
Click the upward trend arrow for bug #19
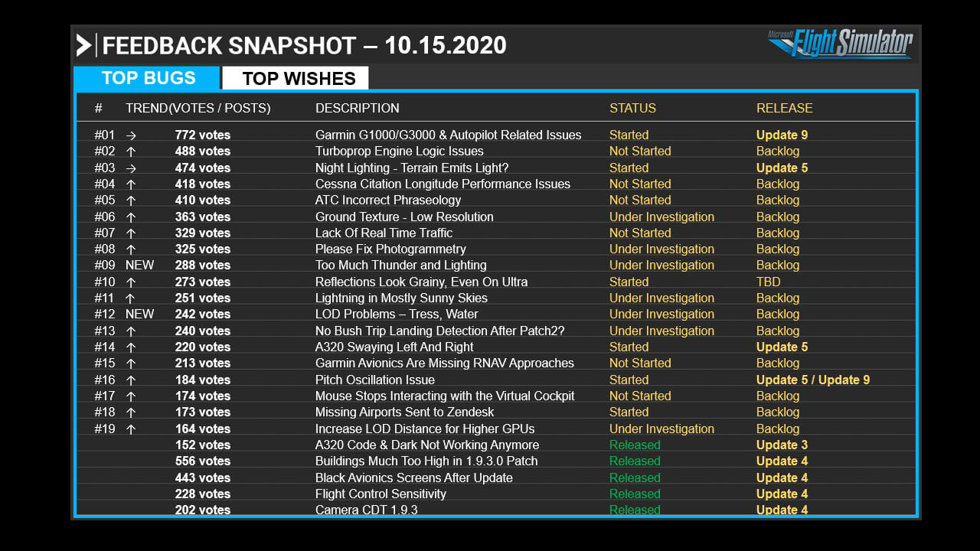(131, 429)
